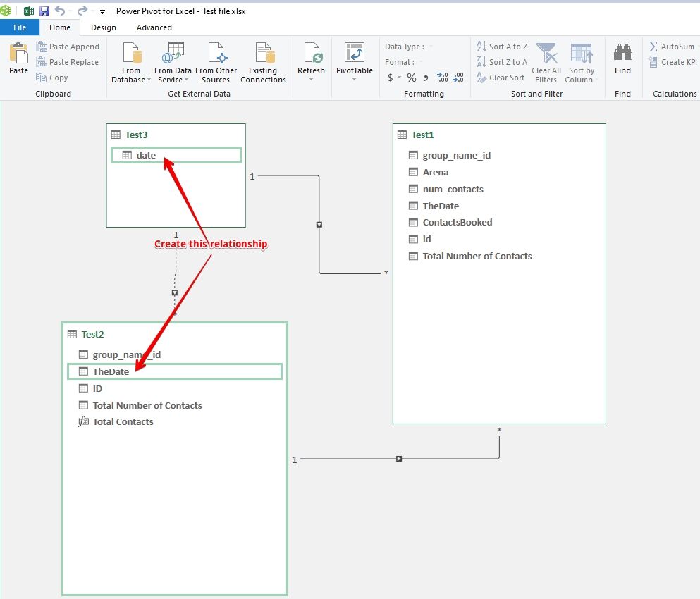Click the Paste clipboard icon
Viewport: 700px width, 599px height.
tap(18, 53)
